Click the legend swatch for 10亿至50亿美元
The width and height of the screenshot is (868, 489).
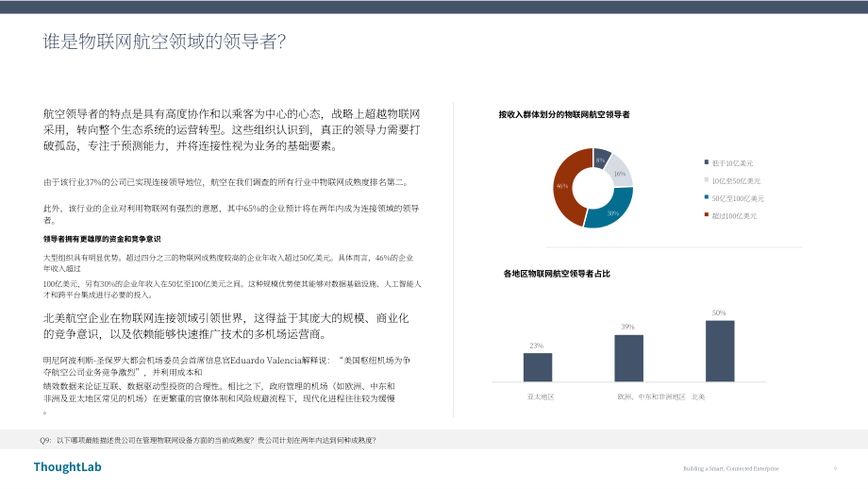(707, 180)
